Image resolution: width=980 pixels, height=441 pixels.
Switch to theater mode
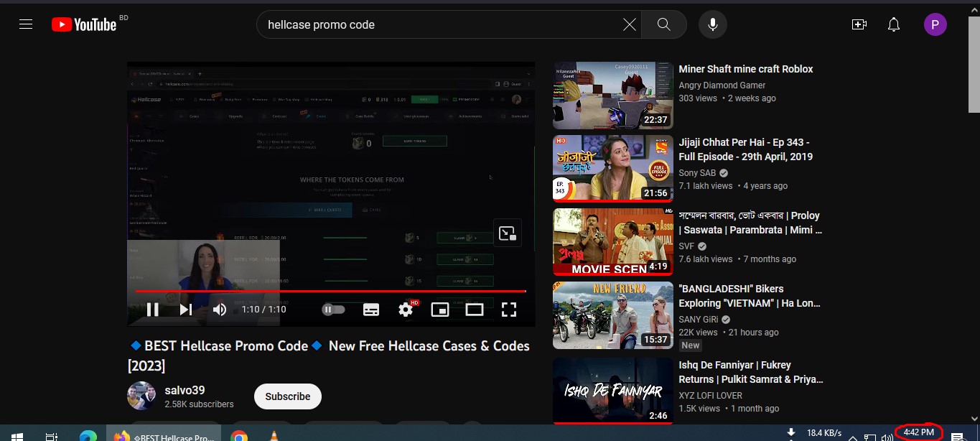[x=475, y=310]
